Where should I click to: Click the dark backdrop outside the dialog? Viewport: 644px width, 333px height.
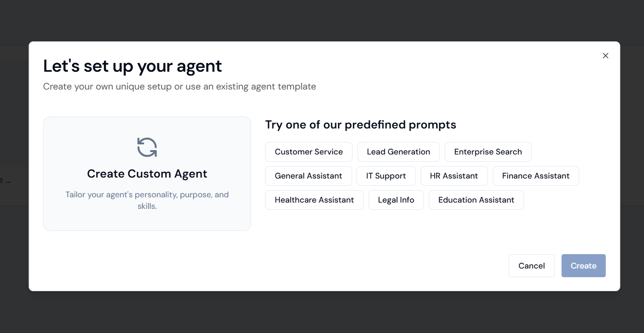click(322, 312)
